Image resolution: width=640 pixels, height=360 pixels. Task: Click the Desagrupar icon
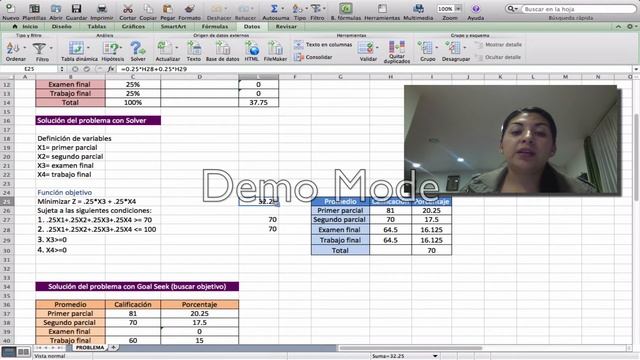click(453, 48)
